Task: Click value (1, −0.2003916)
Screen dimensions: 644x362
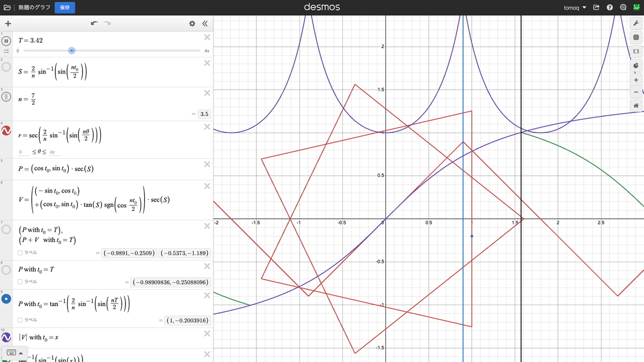Action: point(188,320)
